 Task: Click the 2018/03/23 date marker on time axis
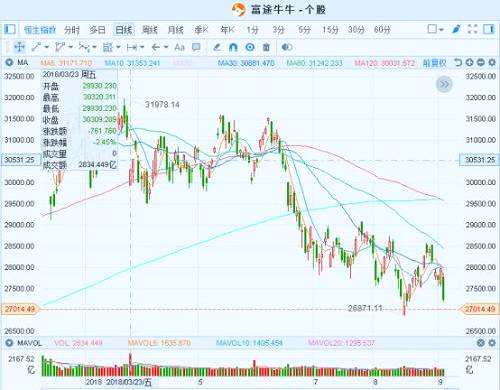tap(129, 382)
